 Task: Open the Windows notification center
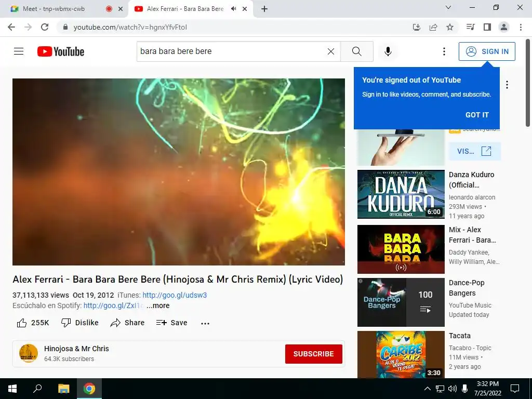pyautogui.click(x=515, y=389)
